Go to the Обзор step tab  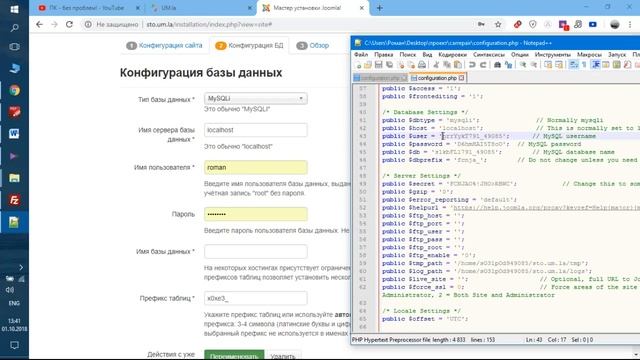[x=313, y=45]
